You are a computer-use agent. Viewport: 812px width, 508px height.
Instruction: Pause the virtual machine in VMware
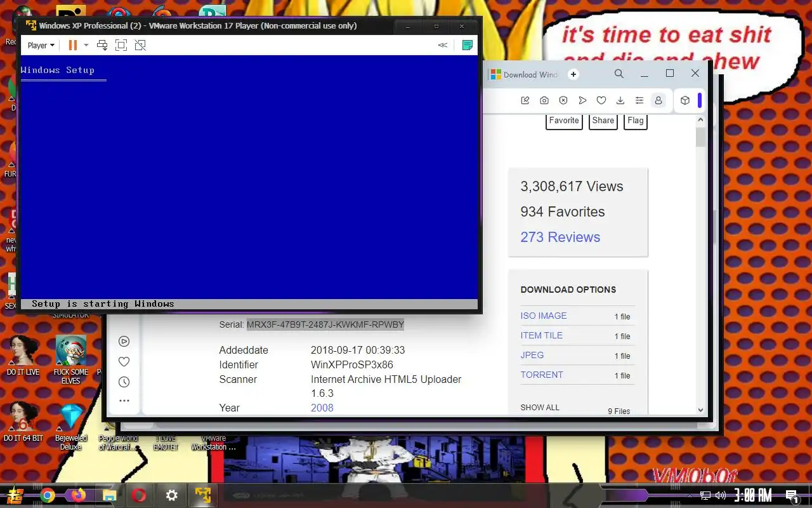click(x=73, y=45)
